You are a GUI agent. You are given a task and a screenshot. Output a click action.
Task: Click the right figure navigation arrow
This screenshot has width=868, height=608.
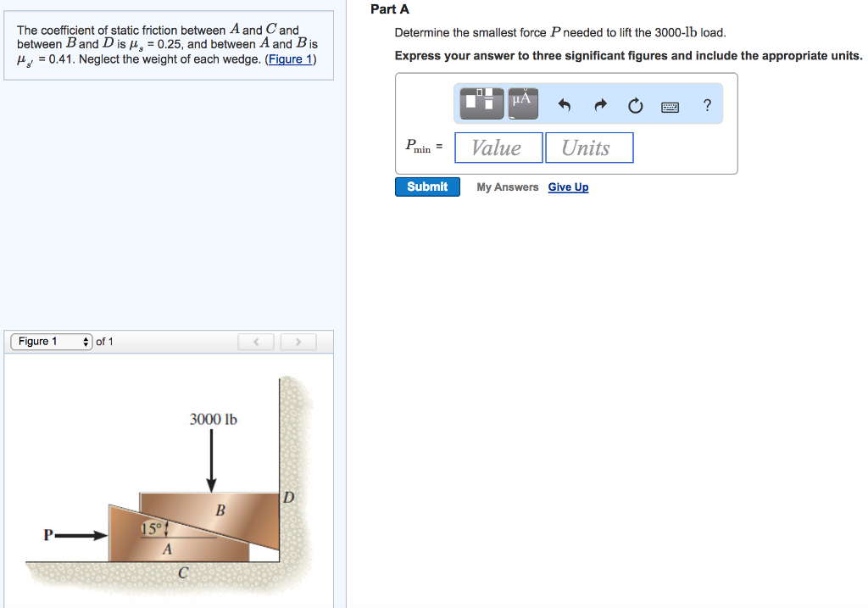(x=298, y=341)
